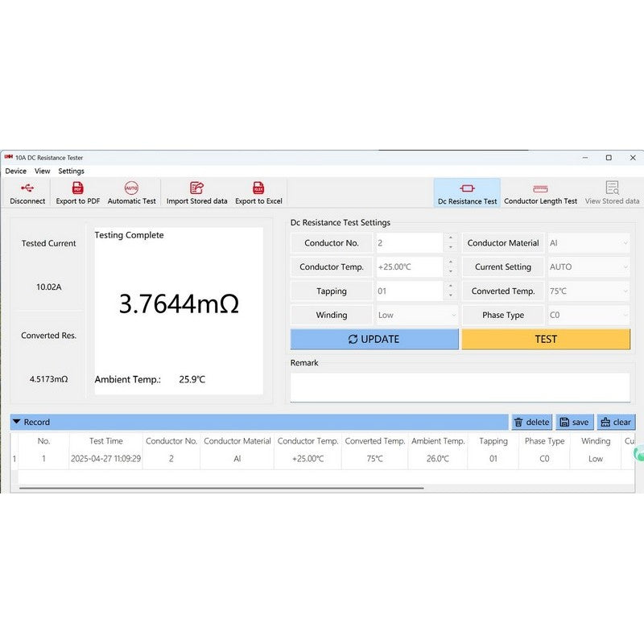This screenshot has width=644, height=644.
Task: Click inside the Remark text box
Action: (460, 386)
